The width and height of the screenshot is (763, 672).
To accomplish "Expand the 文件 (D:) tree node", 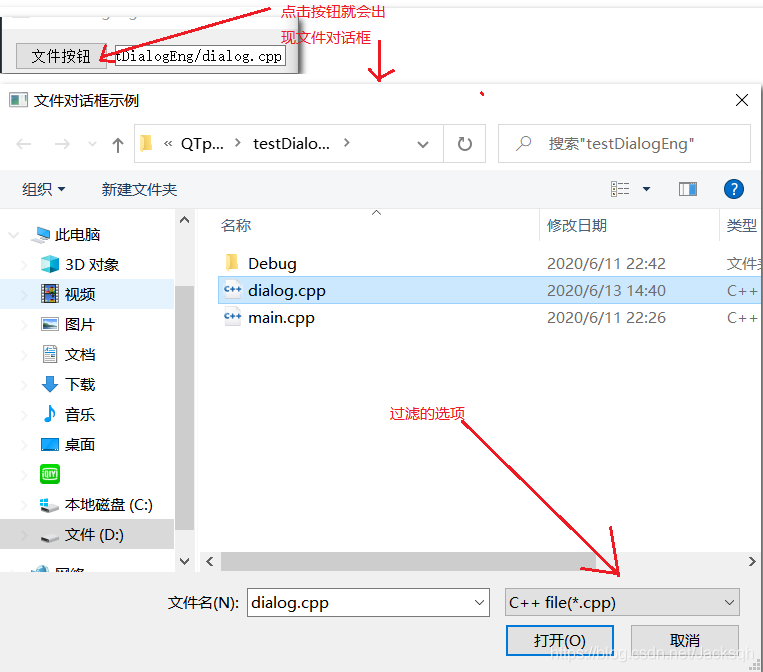I will [24, 535].
